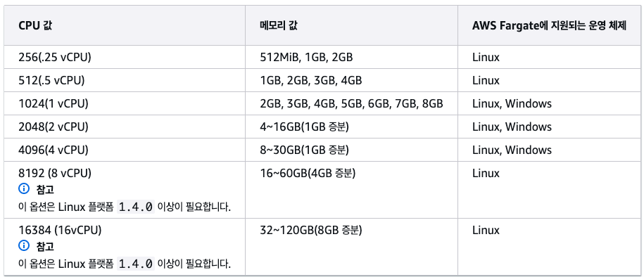
Task: Click the info icon under 16384 (16vCPU)
Action: (x=24, y=246)
